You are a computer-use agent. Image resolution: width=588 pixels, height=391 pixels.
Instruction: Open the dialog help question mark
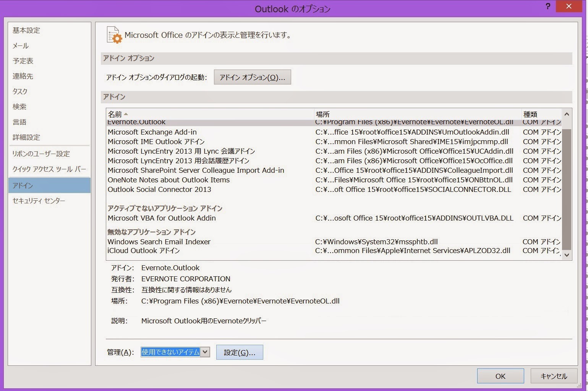click(x=548, y=6)
